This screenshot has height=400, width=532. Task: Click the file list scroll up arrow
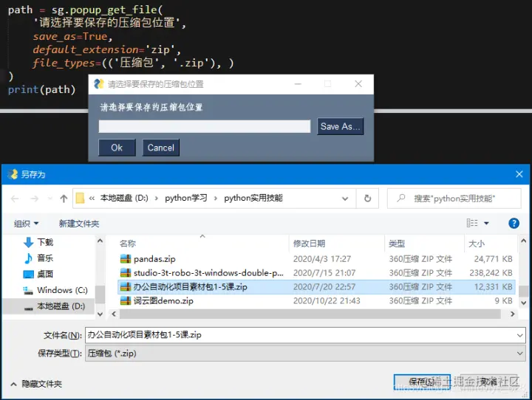[524, 241]
